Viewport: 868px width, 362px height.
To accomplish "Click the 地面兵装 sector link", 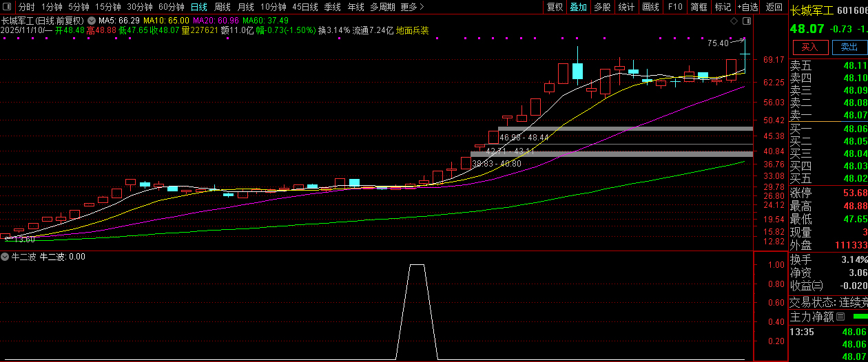I will [x=413, y=30].
